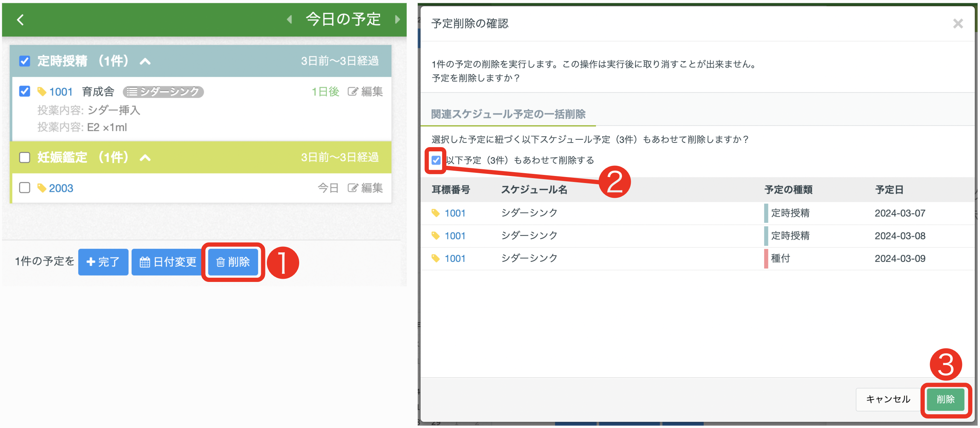
Task: Click the 今日 due label on 2003 row
Action: click(328, 188)
